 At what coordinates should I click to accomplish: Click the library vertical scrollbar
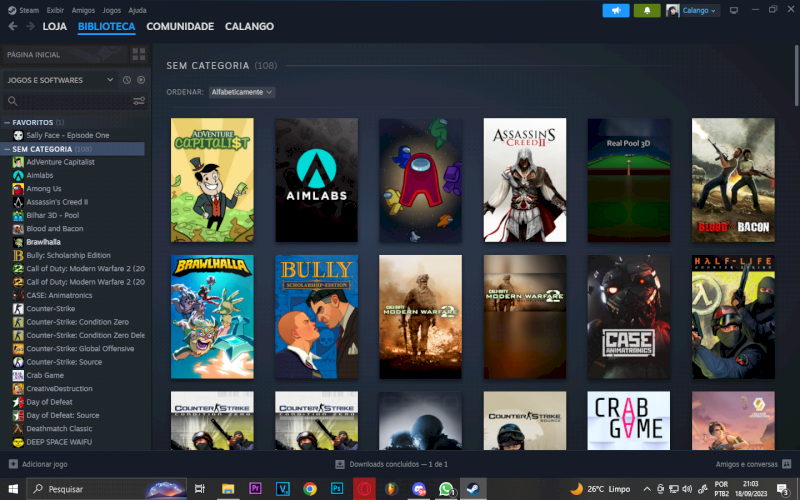pyautogui.click(x=796, y=76)
